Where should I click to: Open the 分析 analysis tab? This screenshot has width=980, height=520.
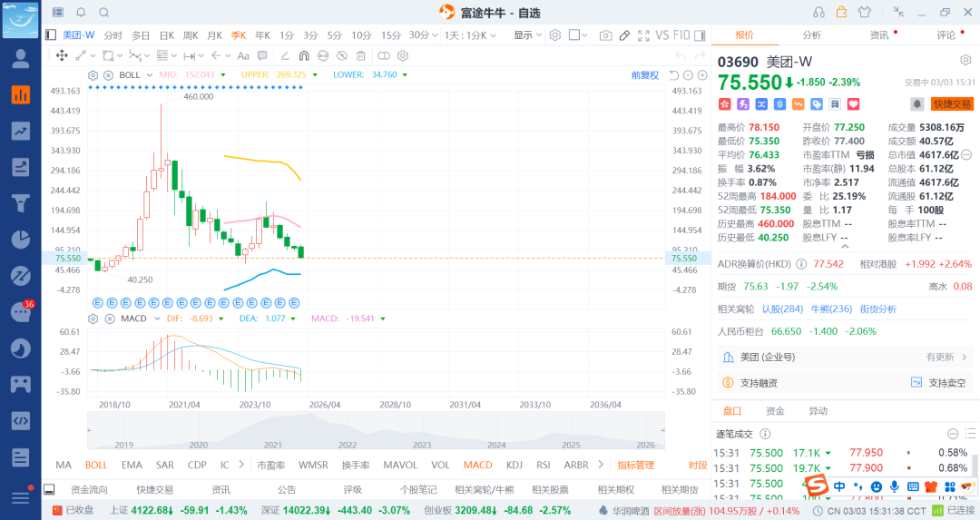(811, 35)
